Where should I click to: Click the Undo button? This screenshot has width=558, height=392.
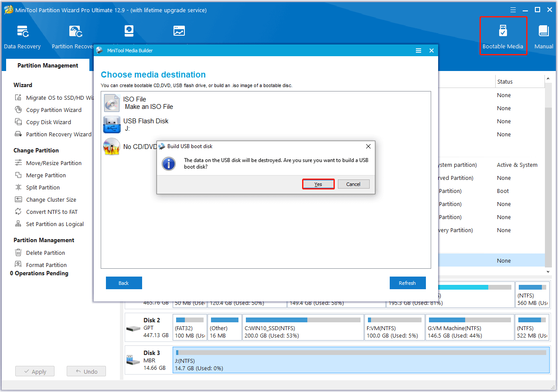point(86,372)
